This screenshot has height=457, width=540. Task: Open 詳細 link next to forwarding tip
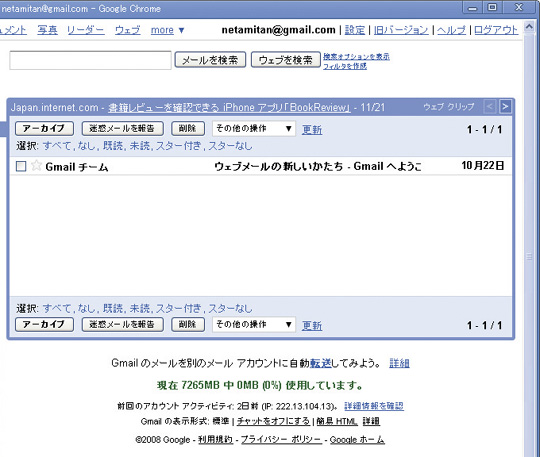tap(399, 363)
